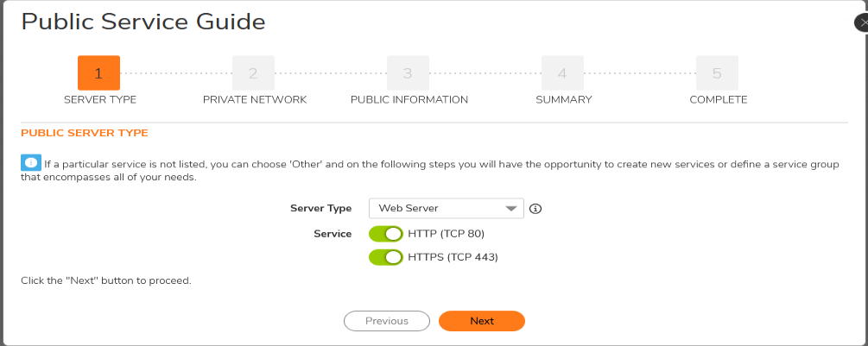Image resolution: width=868 pixels, height=346 pixels.
Task: Open the Server Type dropdown
Action: click(x=446, y=209)
